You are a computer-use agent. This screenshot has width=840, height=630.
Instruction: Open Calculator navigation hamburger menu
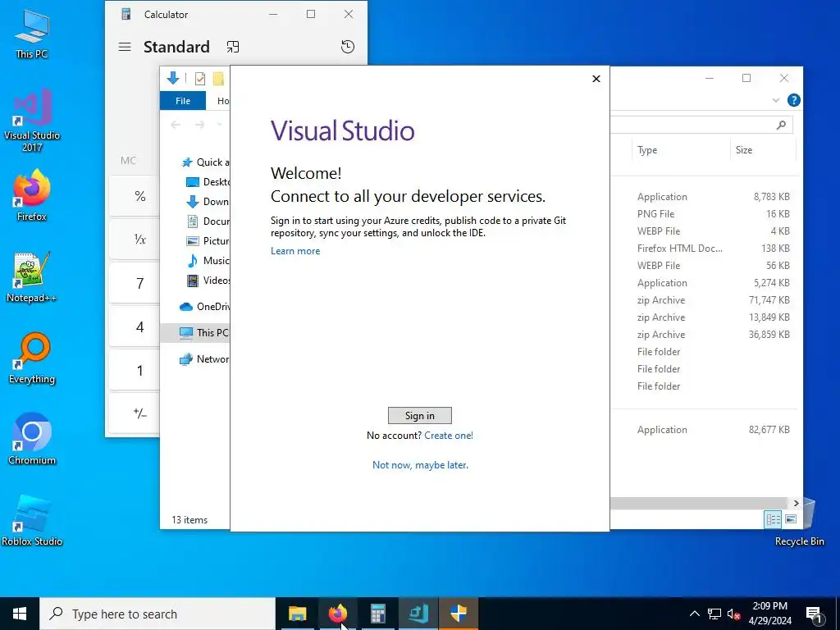[x=125, y=47]
